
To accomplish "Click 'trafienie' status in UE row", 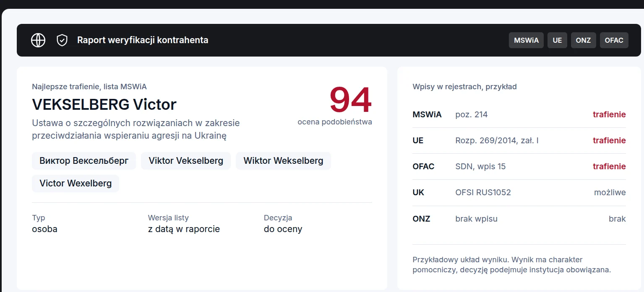I will click(609, 140).
